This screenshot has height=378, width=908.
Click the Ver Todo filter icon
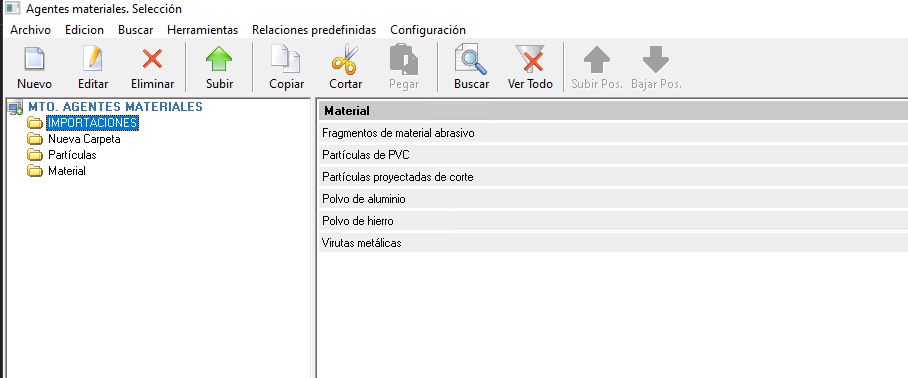(x=530, y=59)
